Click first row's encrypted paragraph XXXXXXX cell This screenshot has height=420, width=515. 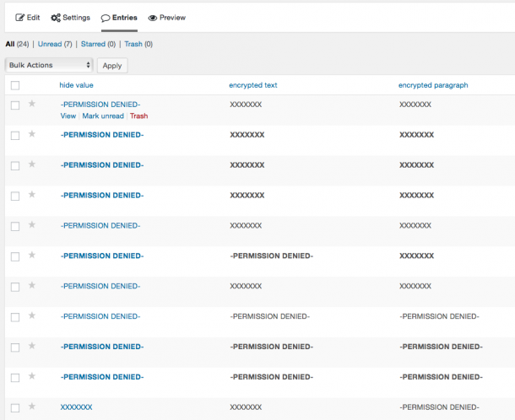[x=415, y=105]
